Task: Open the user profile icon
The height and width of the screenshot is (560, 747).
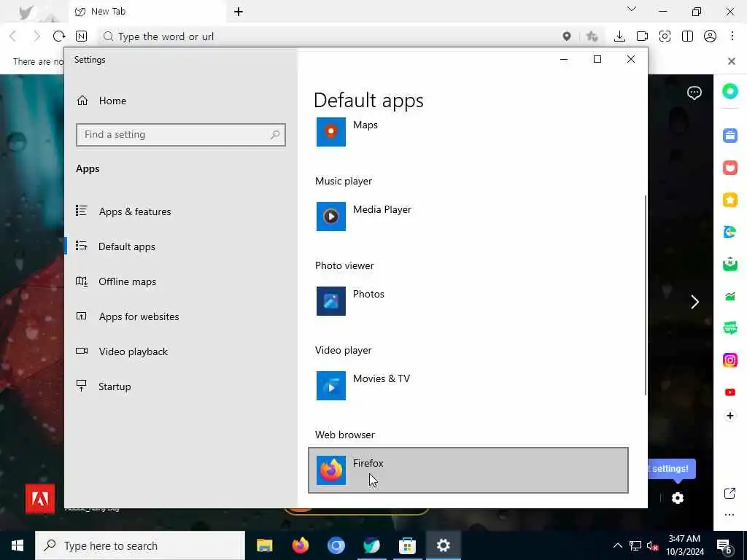Action: (x=710, y=36)
